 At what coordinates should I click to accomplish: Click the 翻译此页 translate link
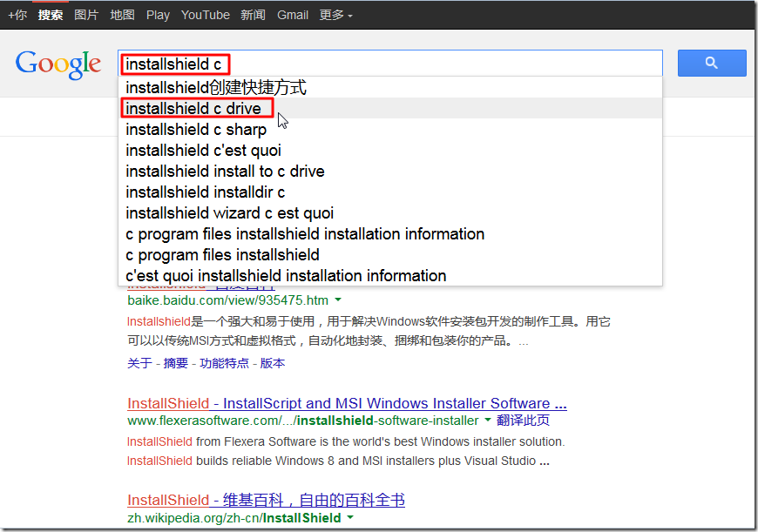point(523,421)
